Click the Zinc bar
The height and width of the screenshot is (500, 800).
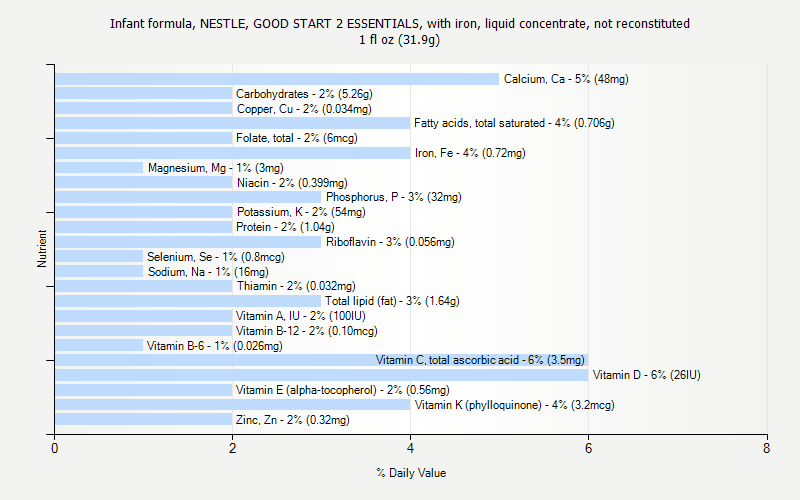pos(144,419)
